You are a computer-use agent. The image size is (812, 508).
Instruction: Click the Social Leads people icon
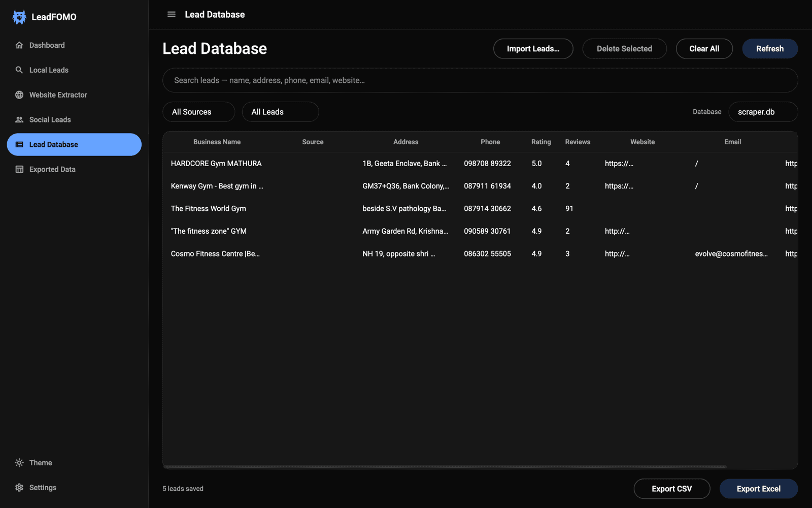tap(19, 120)
